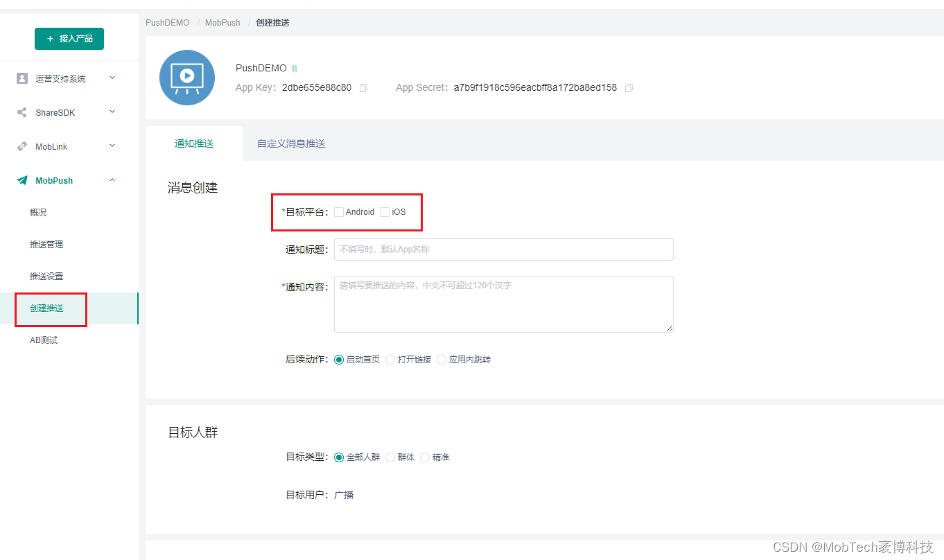The height and width of the screenshot is (560, 944).
Task: Click the 接入产品 button
Action: (x=69, y=39)
